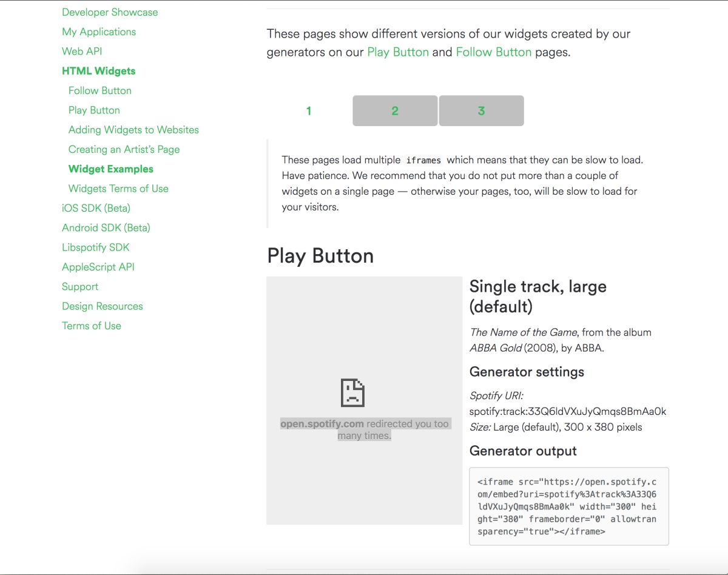Switch to page tab 3
728x575 pixels.
[481, 111]
